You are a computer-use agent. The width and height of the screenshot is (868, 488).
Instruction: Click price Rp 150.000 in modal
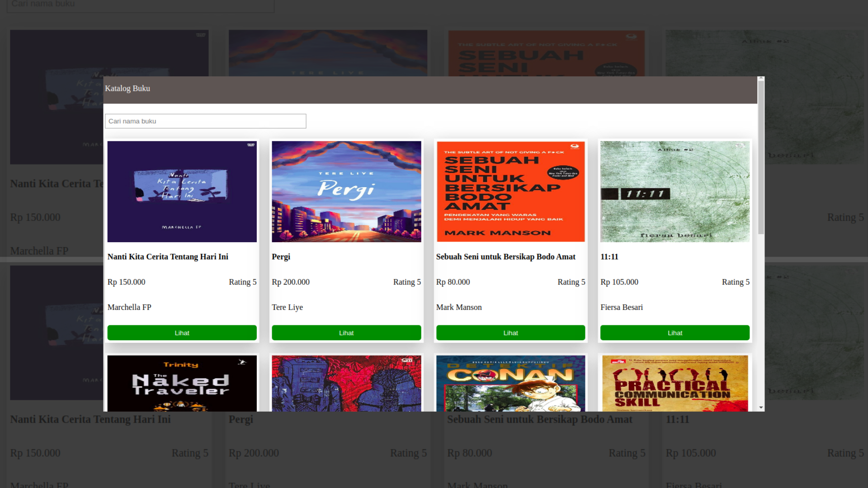(126, 282)
